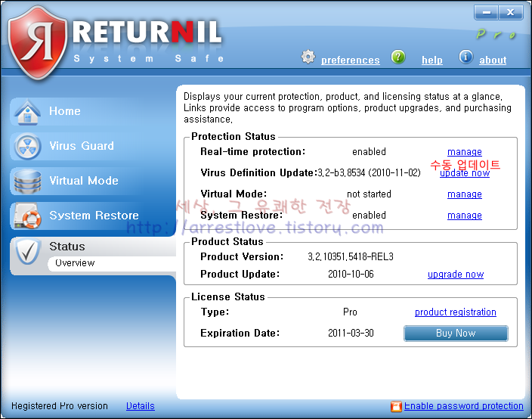Click the System Restore lifebuoy icon
The image size is (532, 419).
coord(27,216)
